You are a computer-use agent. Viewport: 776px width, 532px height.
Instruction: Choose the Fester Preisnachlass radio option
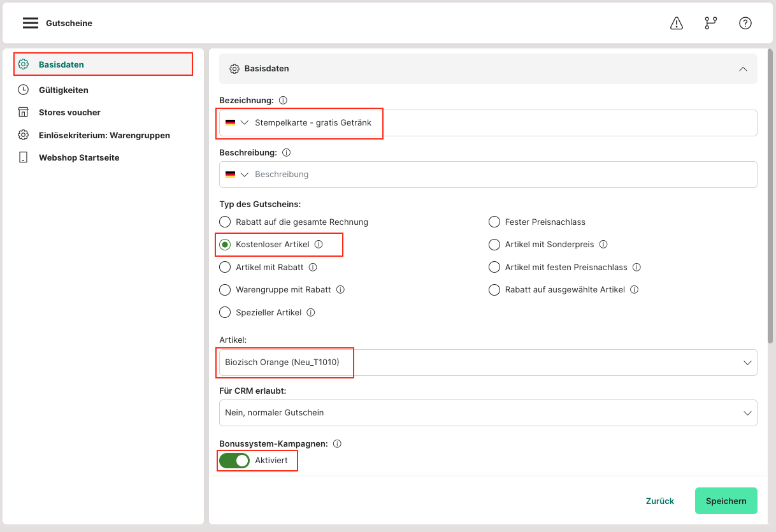click(x=494, y=222)
